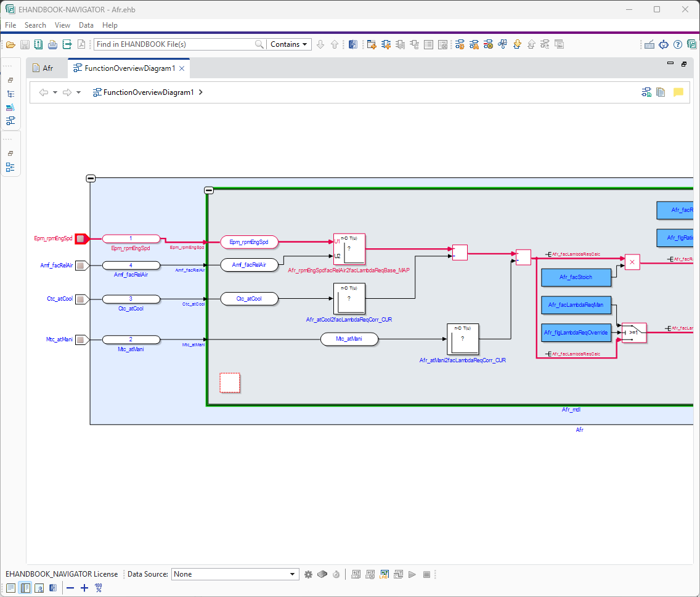Click the yellow sticky note icon in the breadcrumb bar
The height and width of the screenshot is (597, 700).
[678, 92]
